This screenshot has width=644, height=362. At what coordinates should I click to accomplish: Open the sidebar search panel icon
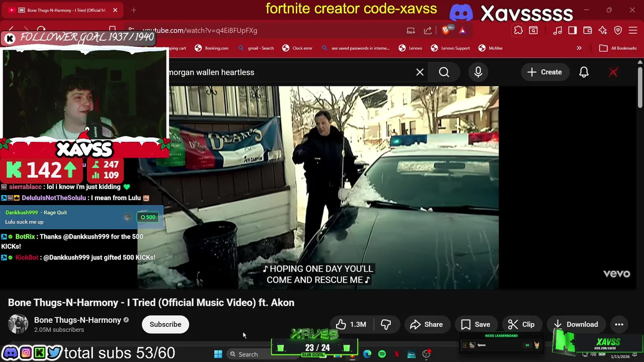(x=533, y=30)
